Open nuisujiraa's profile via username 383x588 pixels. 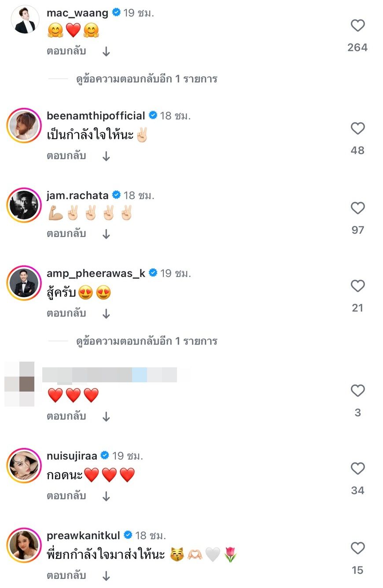coord(72,455)
